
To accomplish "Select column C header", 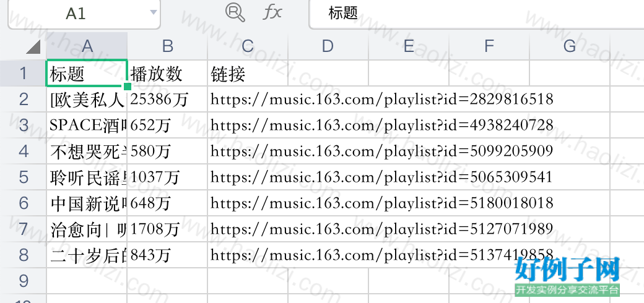I will coord(248,46).
